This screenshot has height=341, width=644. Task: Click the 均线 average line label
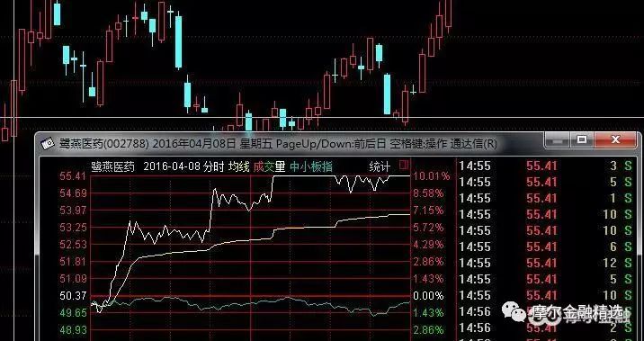tap(239, 166)
